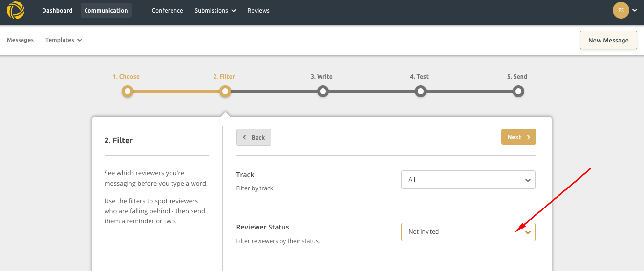Jump to step 5 Send circle

[x=518, y=91]
